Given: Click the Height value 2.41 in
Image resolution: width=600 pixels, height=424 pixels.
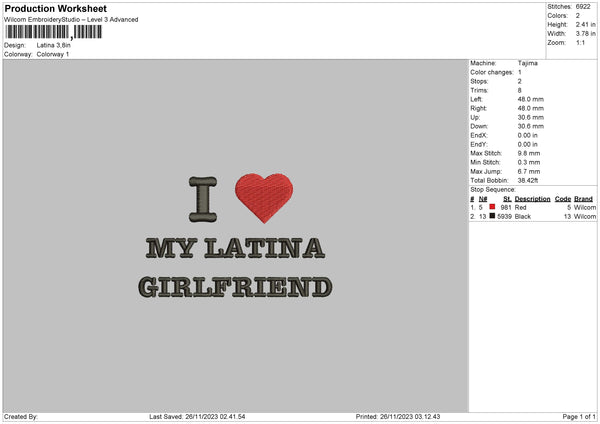Looking at the screenshot, I should (586, 24).
